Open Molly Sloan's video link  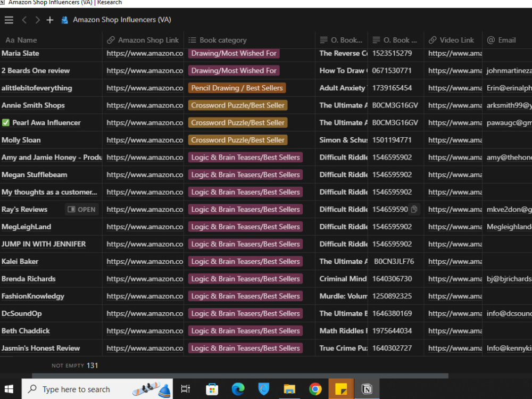tap(455, 140)
